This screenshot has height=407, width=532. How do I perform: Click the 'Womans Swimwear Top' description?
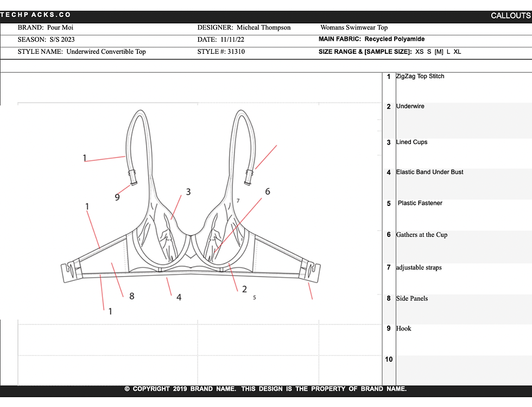[354, 28]
